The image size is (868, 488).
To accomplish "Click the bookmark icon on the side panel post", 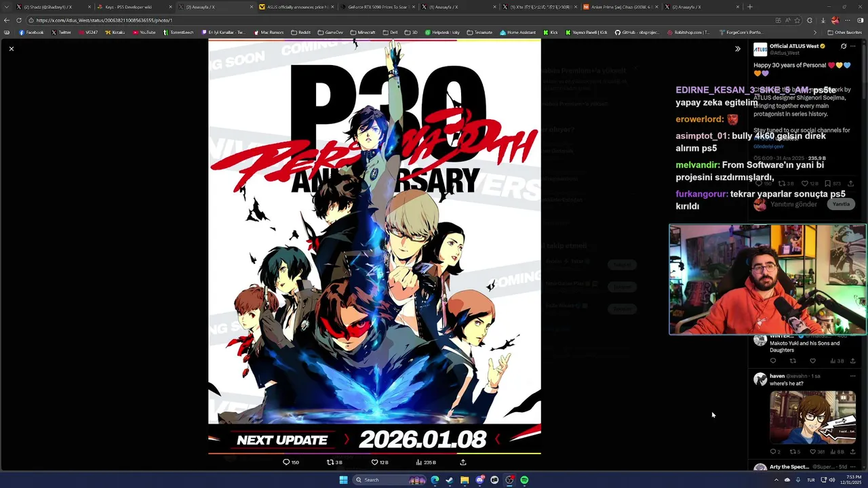I will click(827, 183).
